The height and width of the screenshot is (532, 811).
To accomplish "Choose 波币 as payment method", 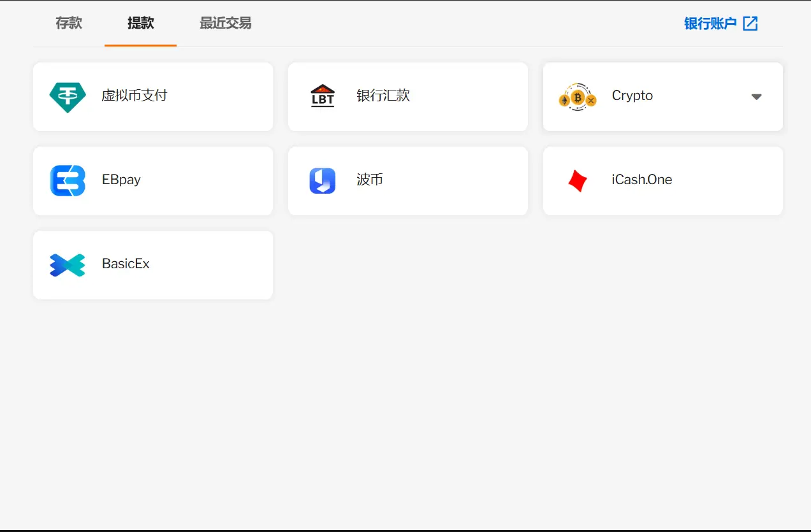I will tap(408, 180).
